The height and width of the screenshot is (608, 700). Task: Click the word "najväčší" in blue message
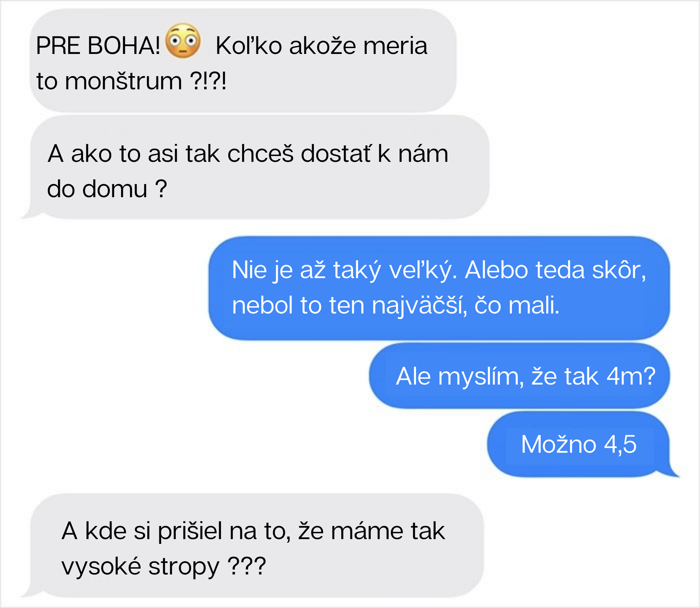[x=420, y=305]
